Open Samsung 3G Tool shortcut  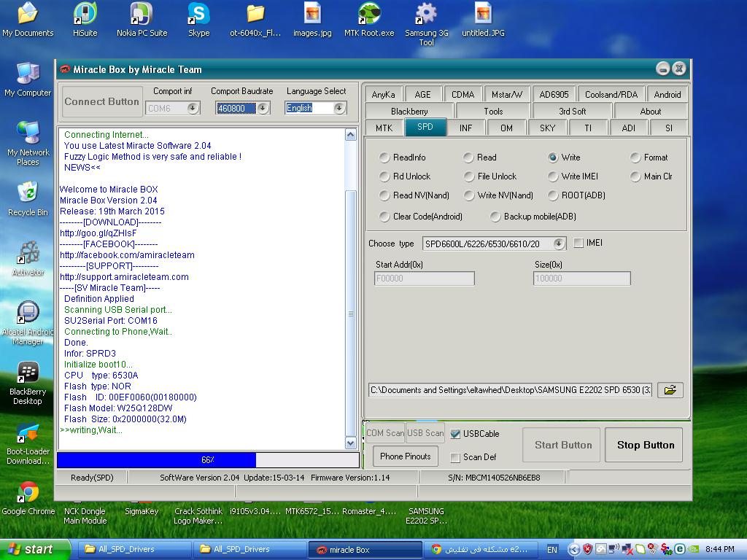pos(426,24)
